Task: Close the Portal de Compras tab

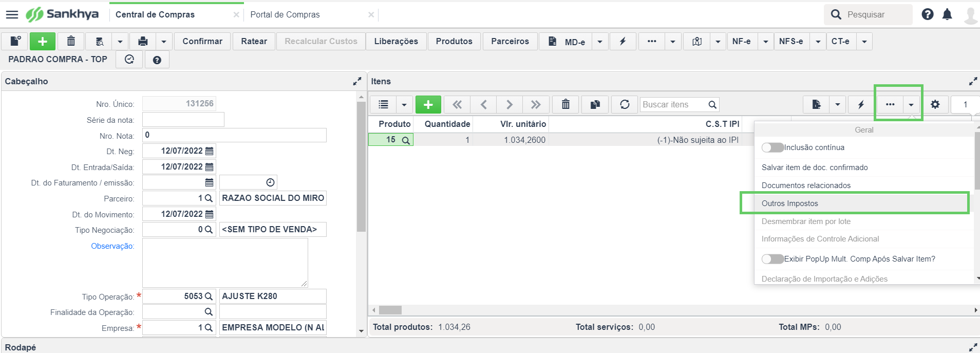Action: 371,15
